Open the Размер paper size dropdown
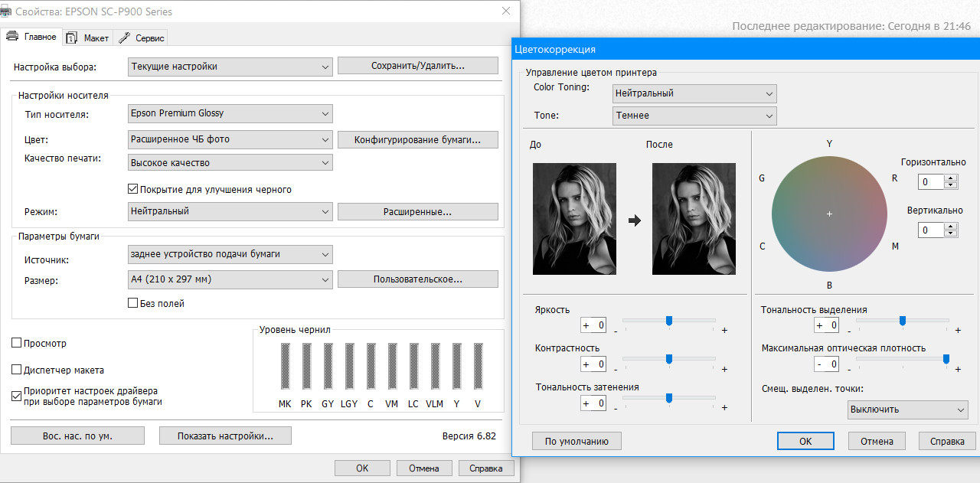Screen dimensions: 980x483 coord(230,279)
